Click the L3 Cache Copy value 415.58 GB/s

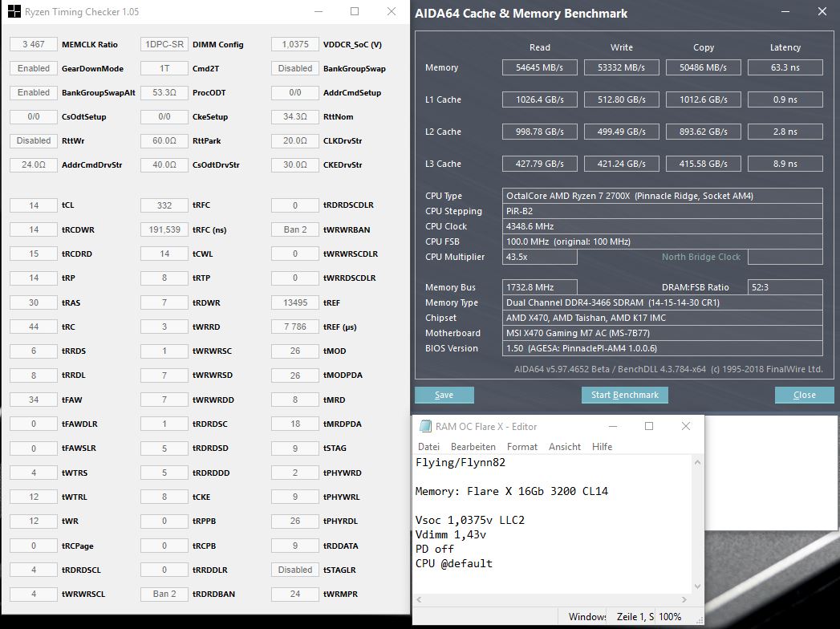click(704, 164)
